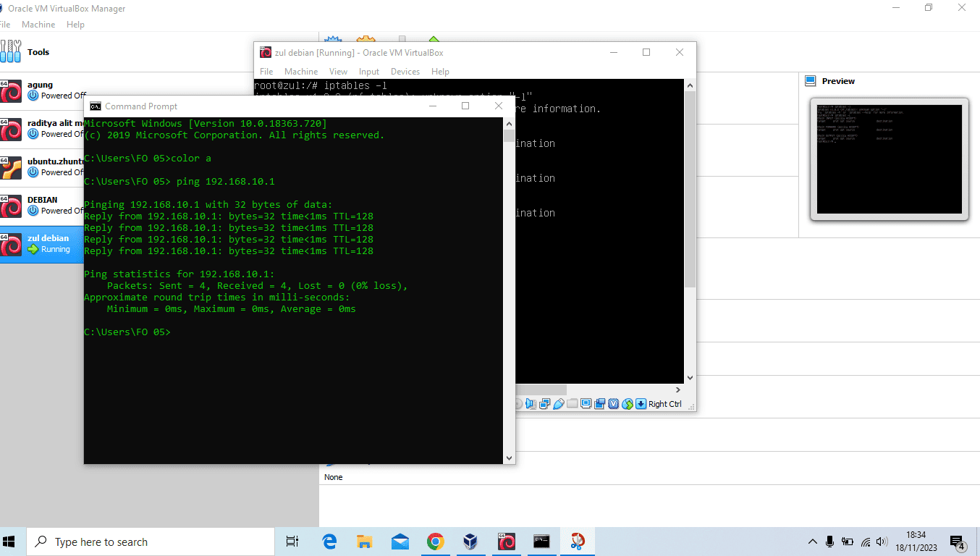
Task: Click the battery tray icon
Action: point(848,542)
